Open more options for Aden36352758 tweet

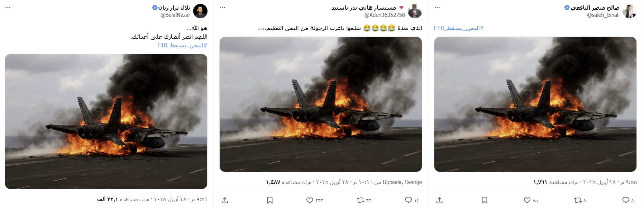(223, 8)
